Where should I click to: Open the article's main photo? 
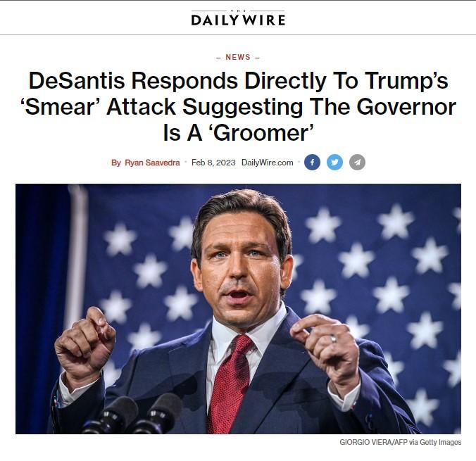(238, 308)
